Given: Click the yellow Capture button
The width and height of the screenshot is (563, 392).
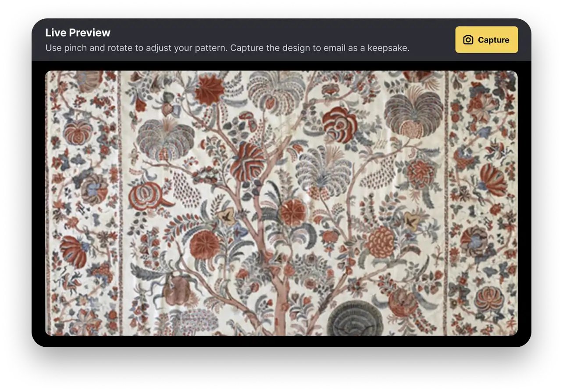Looking at the screenshot, I should (x=487, y=40).
